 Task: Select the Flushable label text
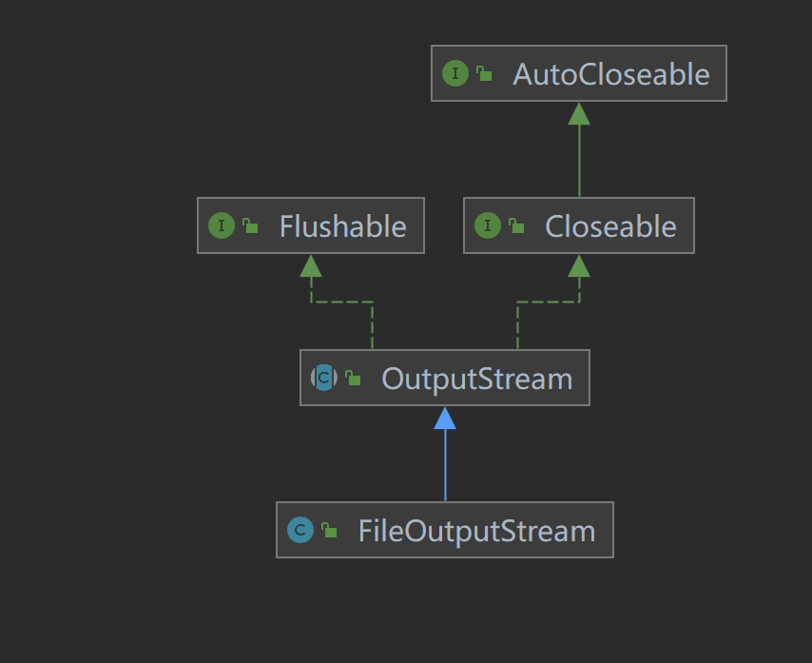pos(342,226)
